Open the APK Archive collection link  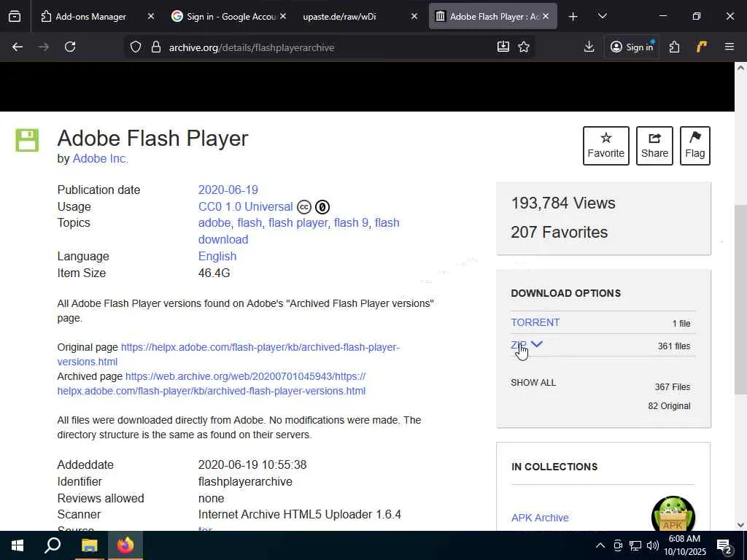point(540,518)
